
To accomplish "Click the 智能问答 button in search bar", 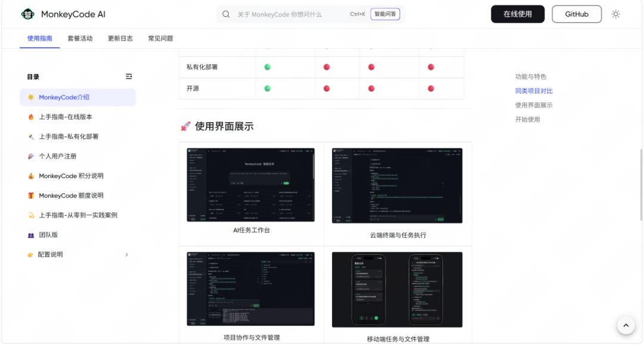I will 385,14.
